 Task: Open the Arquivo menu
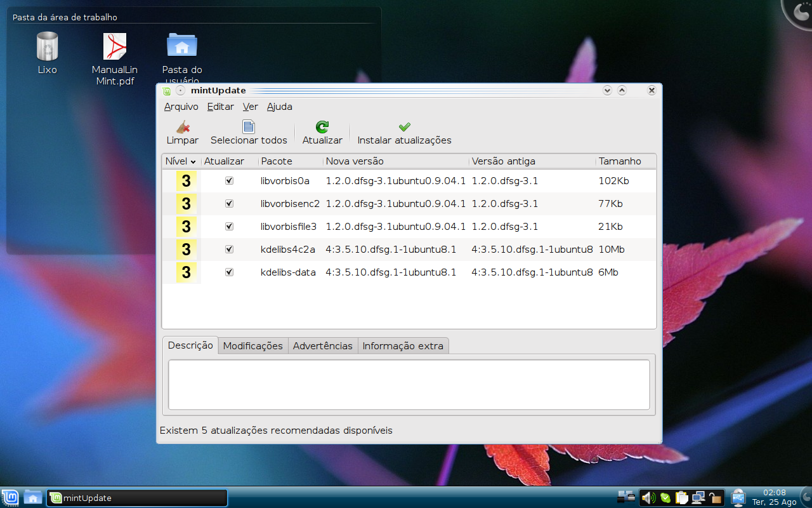(181, 107)
